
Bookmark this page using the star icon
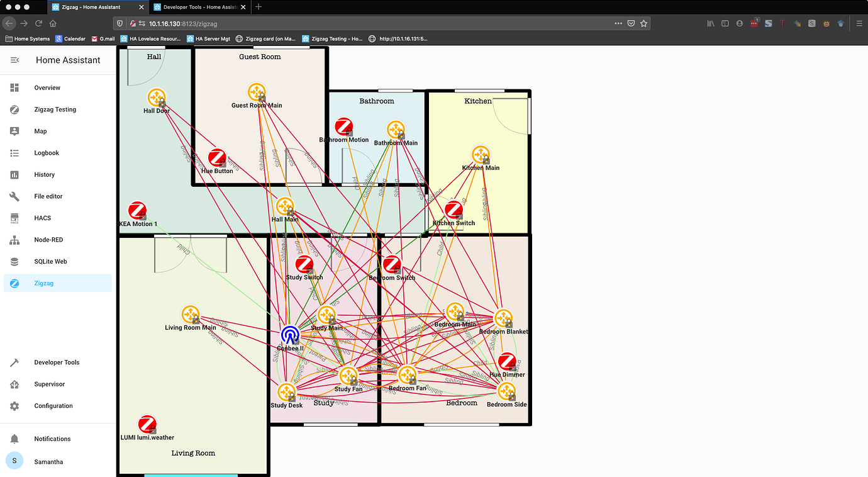(643, 22)
